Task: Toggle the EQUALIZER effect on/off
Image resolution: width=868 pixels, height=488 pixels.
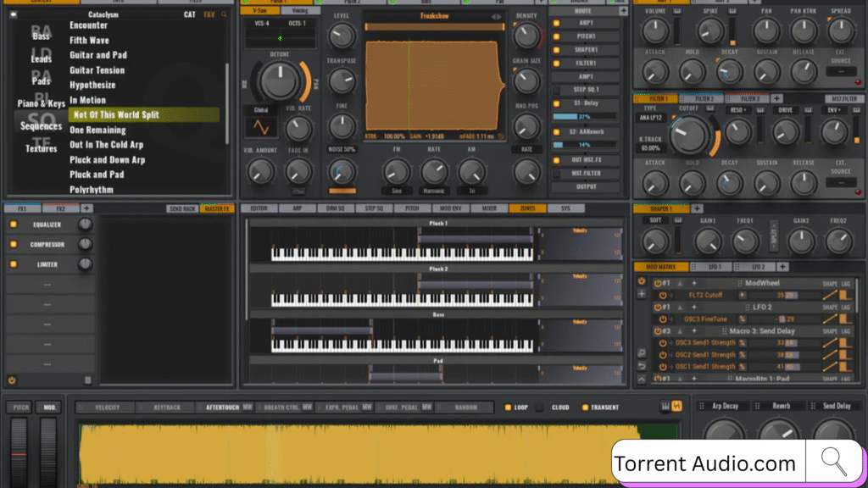Action: click(13, 225)
